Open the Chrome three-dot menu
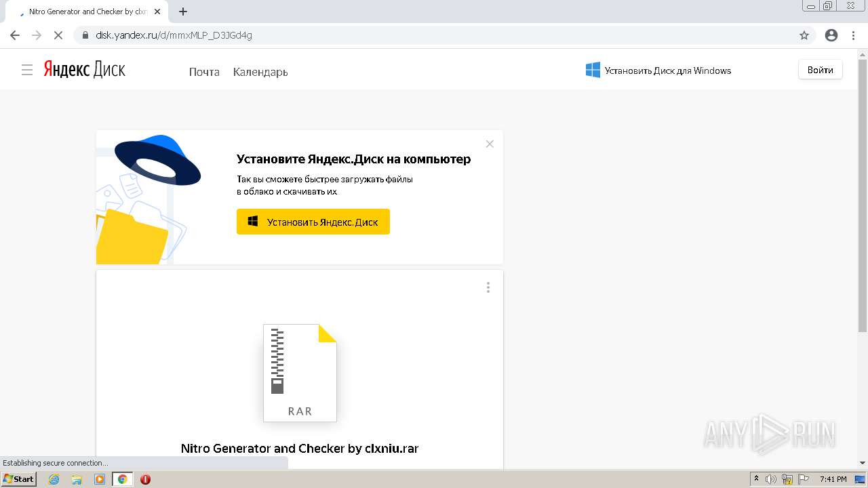The height and width of the screenshot is (488, 868). coord(853,35)
